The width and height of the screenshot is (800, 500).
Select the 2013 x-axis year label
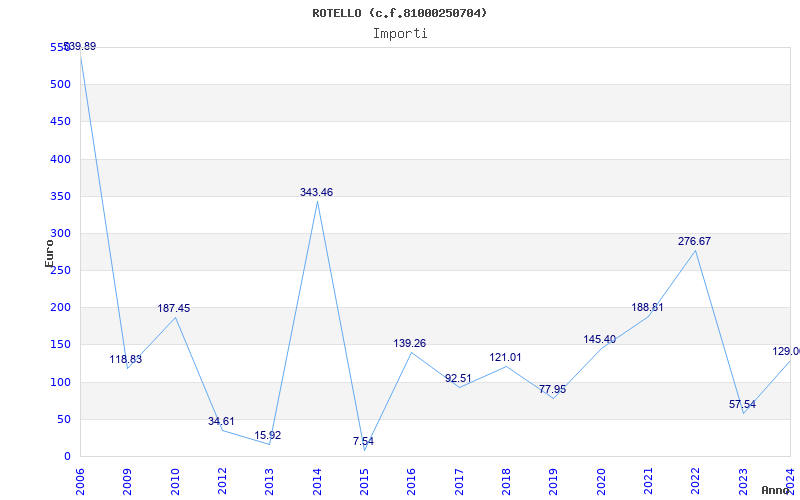pos(269,482)
